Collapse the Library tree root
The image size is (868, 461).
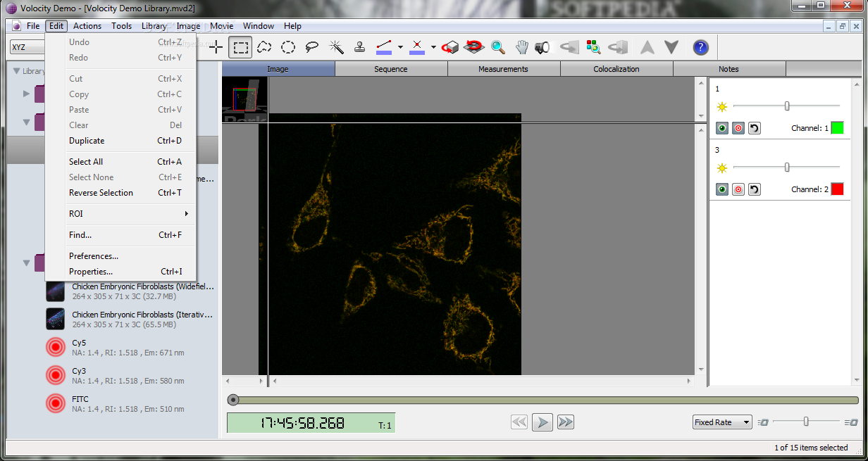[15, 70]
